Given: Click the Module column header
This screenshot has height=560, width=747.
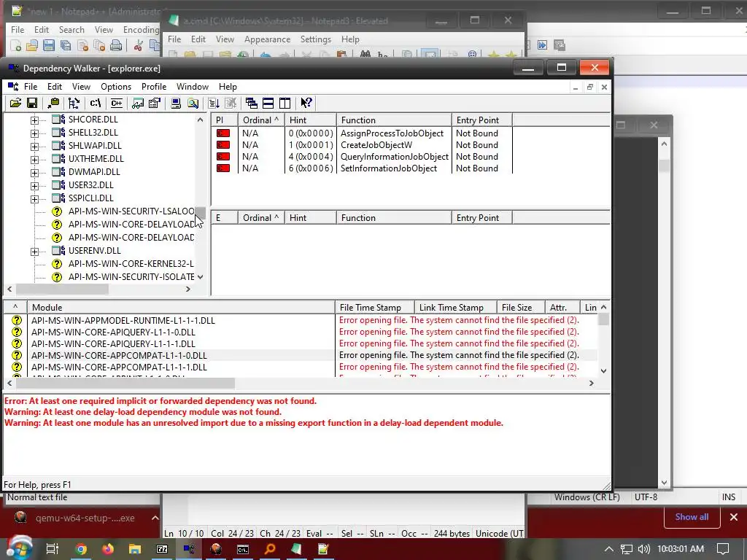Looking at the screenshot, I should [x=181, y=308].
